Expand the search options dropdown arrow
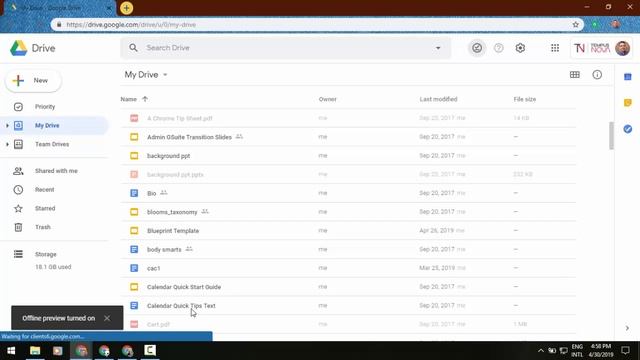Image resolution: width=640 pixels, height=360 pixels. [x=438, y=48]
